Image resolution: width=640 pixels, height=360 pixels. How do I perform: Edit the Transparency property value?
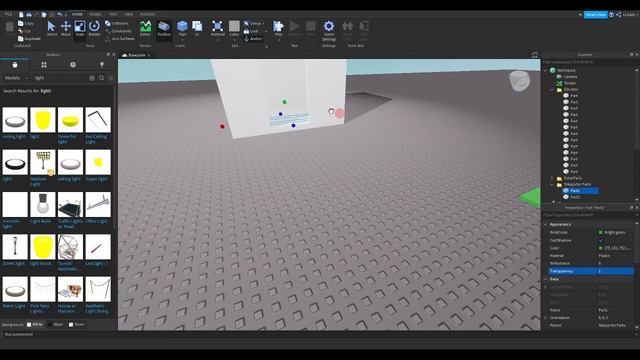(615, 271)
